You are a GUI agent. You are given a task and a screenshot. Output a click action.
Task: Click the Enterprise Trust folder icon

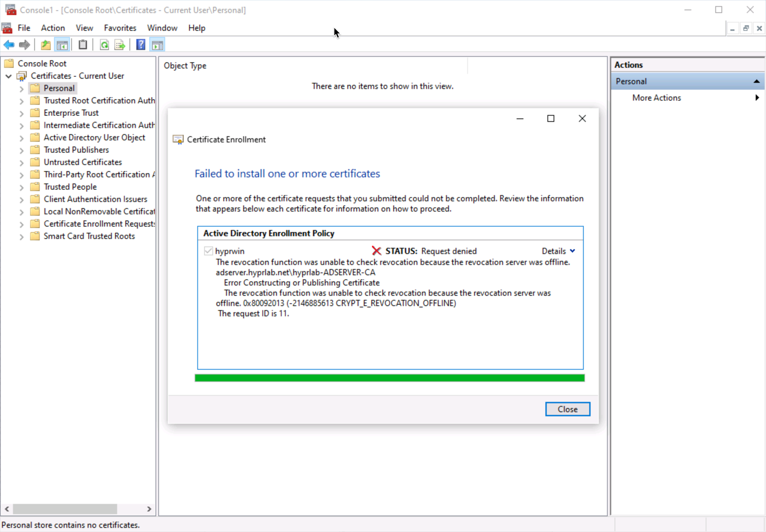tap(35, 113)
